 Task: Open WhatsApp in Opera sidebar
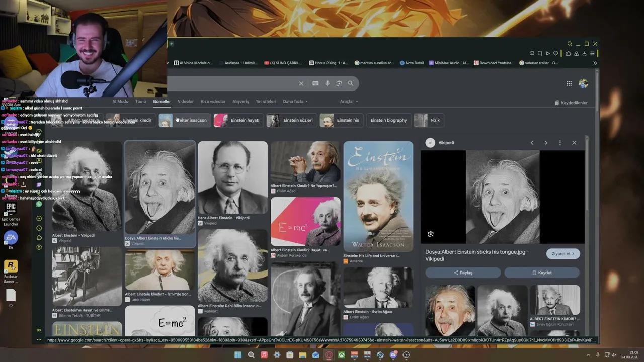tap(39, 204)
